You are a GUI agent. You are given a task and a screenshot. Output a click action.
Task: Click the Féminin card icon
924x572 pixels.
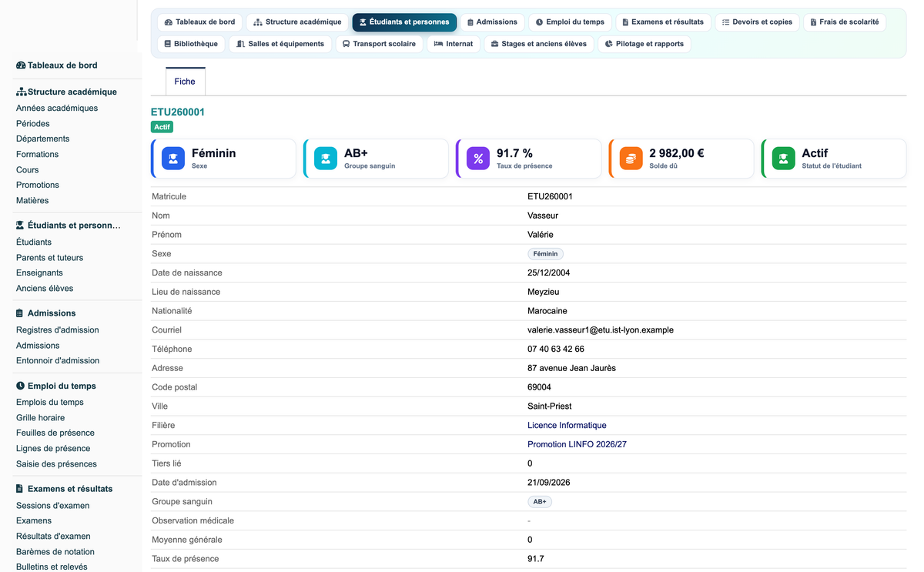pos(173,159)
